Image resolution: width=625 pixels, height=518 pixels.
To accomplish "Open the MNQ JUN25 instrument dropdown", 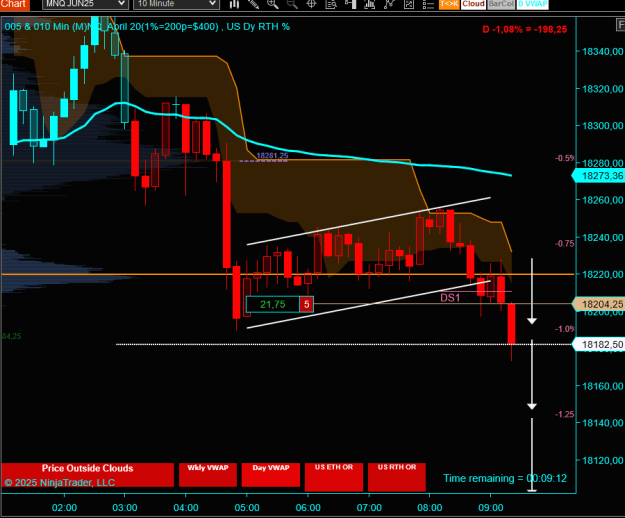I will click(85, 4).
